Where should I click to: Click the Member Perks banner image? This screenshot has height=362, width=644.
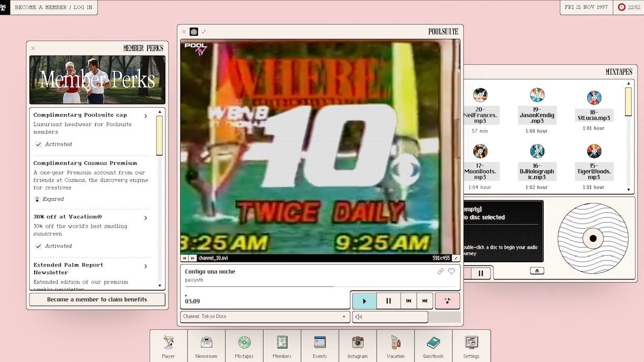[97, 80]
